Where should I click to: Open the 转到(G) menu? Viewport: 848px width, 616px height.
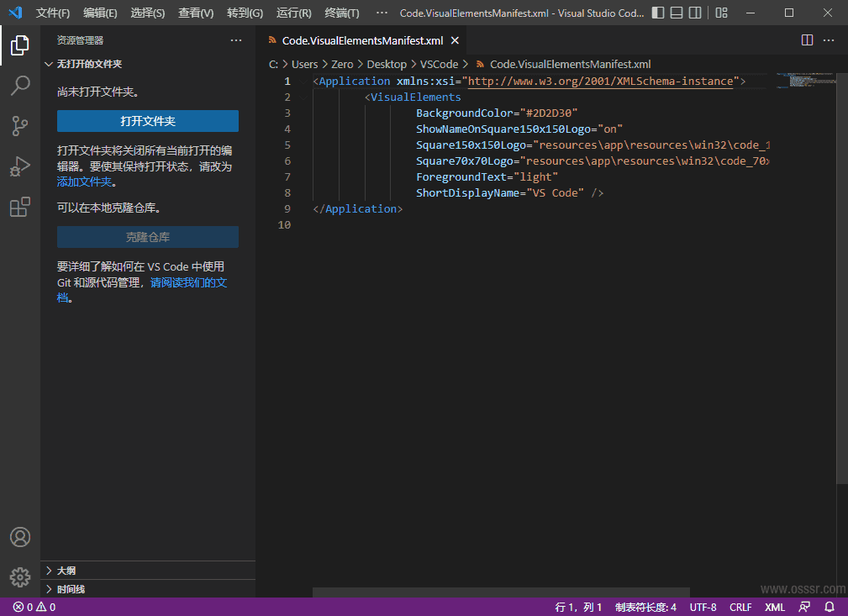pos(245,13)
